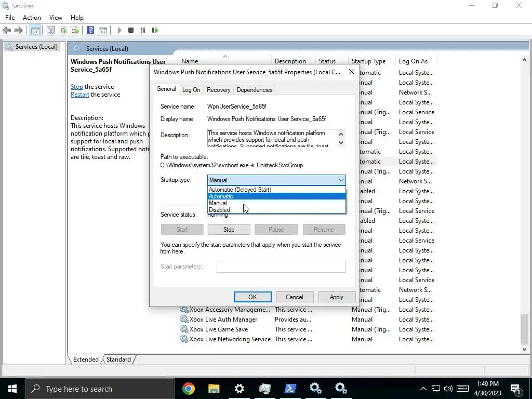Click the gear icon beside Xbox Accessory Management
This screenshot has height=399, width=532.
[x=184, y=310]
